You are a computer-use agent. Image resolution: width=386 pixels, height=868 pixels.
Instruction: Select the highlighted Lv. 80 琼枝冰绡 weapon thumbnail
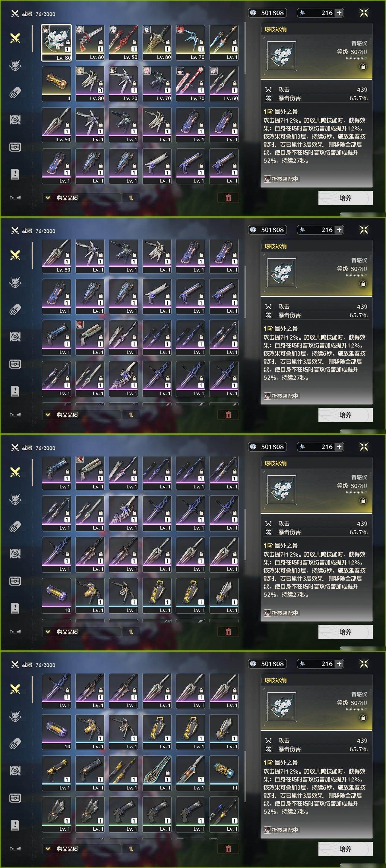(56, 42)
